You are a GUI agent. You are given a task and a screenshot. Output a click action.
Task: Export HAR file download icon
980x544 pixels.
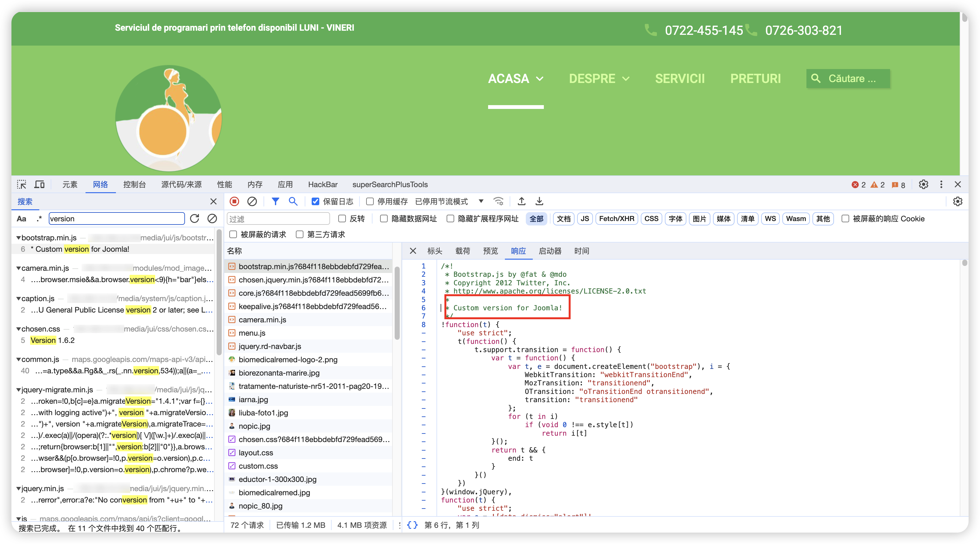click(539, 201)
